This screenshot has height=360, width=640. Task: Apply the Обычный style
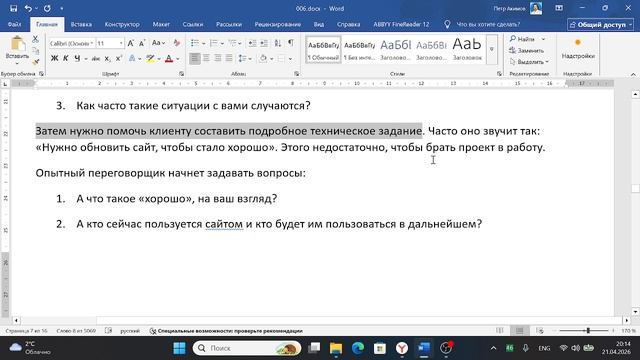coord(323,49)
